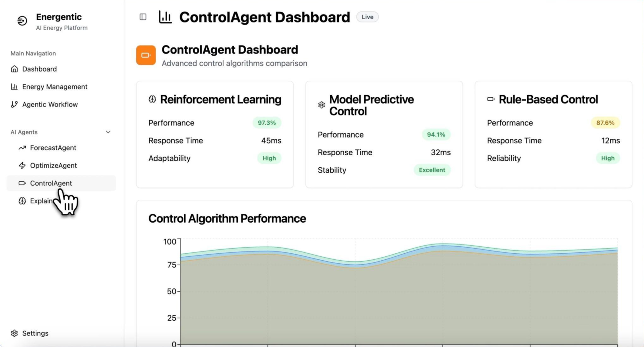The image size is (644, 347).
Task: Click the Model Predictive Control gear icon
Action: tap(322, 105)
